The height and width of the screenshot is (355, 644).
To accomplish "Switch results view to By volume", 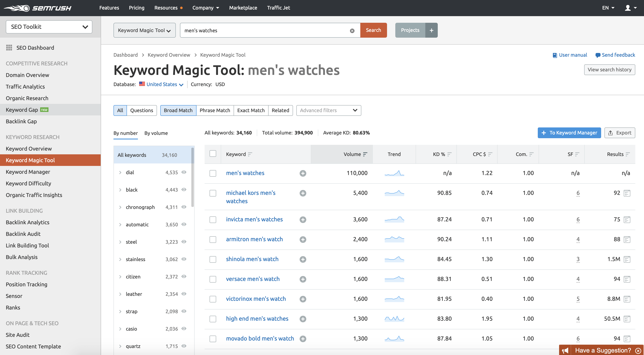I will 156,133.
